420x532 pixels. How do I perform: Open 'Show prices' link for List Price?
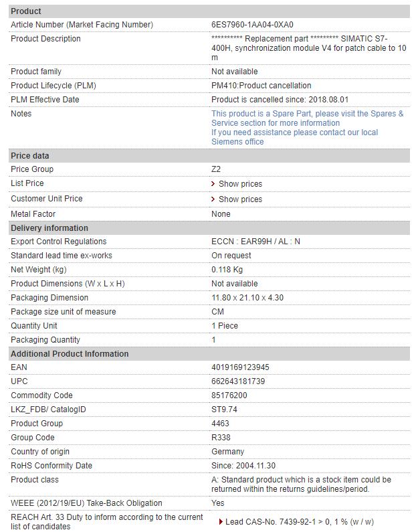click(240, 184)
